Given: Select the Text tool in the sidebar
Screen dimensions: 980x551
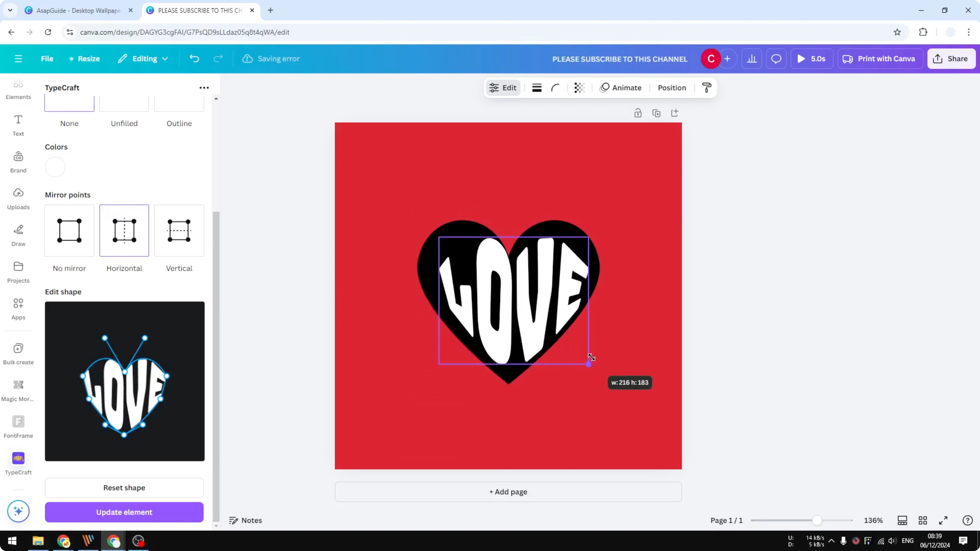Looking at the screenshot, I should click(18, 125).
